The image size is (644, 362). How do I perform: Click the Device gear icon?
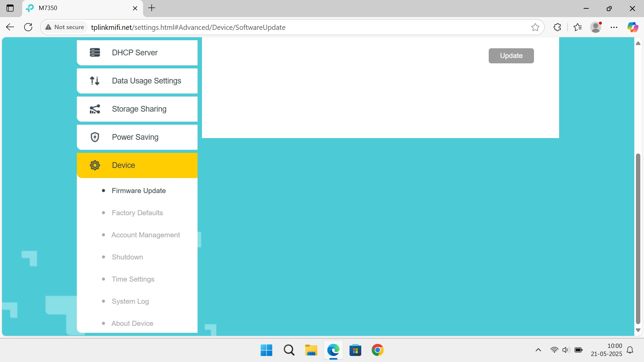(x=95, y=165)
